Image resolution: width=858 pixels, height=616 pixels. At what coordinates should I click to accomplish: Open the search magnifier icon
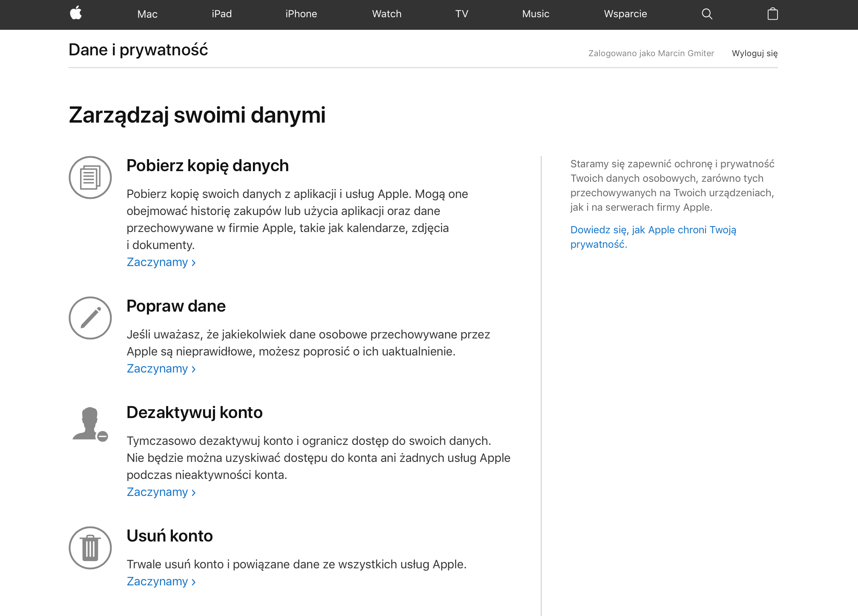(x=707, y=14)
